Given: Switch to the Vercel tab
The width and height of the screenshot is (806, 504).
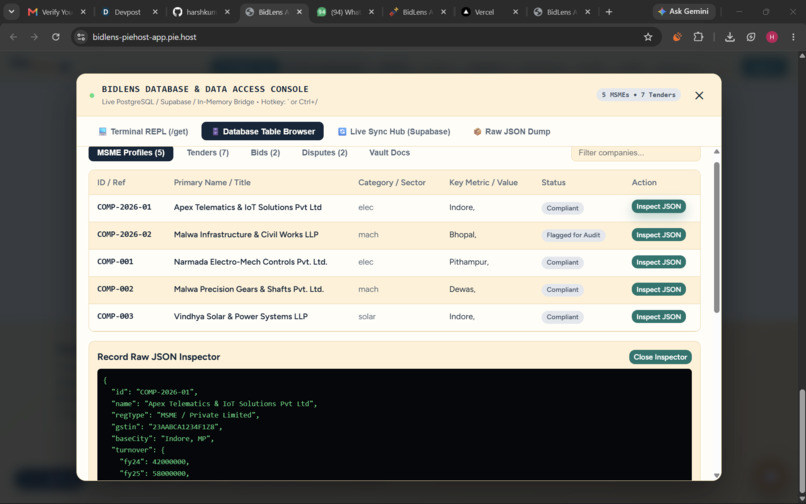Looking at the screenshot, I should click(x=483, y=12).
